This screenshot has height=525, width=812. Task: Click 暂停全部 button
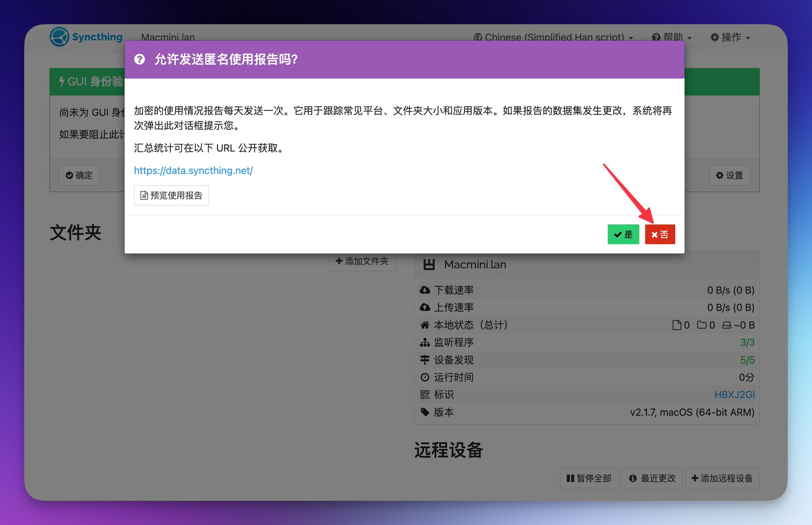click(589, 478)
